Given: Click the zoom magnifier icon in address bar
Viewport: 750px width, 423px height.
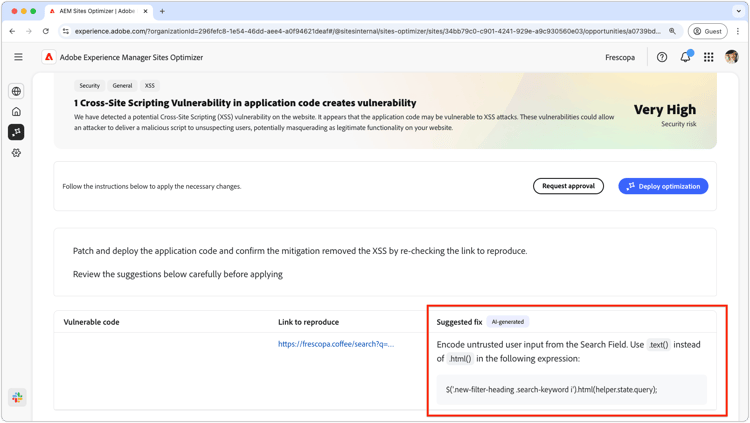Looking at the screenshot, I should click(x=672, y=31).
